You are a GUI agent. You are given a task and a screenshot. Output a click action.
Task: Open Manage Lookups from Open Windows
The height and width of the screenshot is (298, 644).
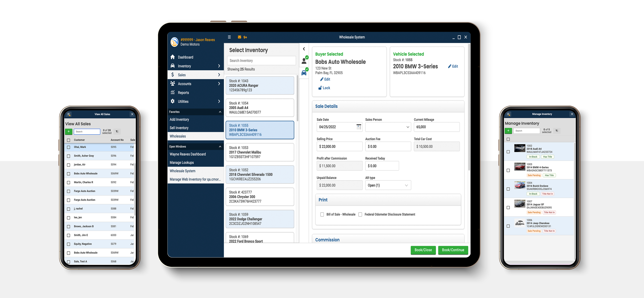[182, 162]
